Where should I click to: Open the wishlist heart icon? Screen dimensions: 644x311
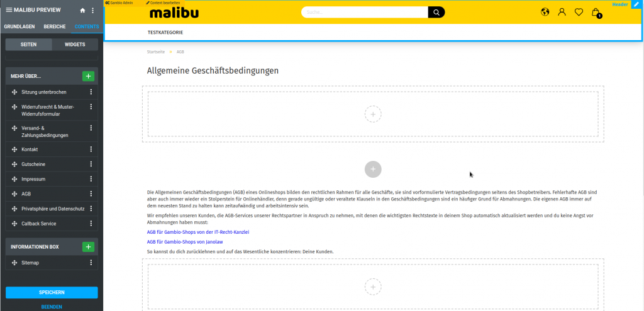579,12
